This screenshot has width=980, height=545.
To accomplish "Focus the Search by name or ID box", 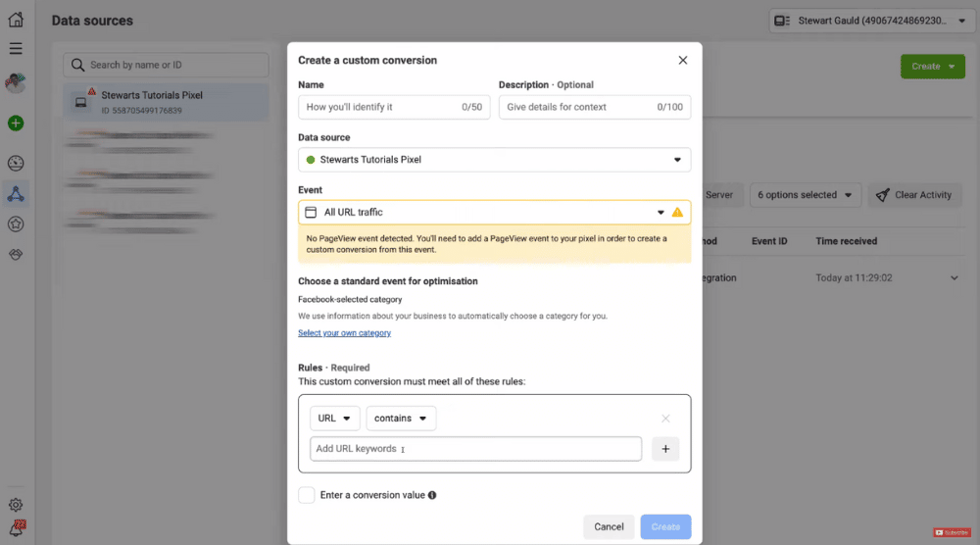I will [x=166, y=65].
